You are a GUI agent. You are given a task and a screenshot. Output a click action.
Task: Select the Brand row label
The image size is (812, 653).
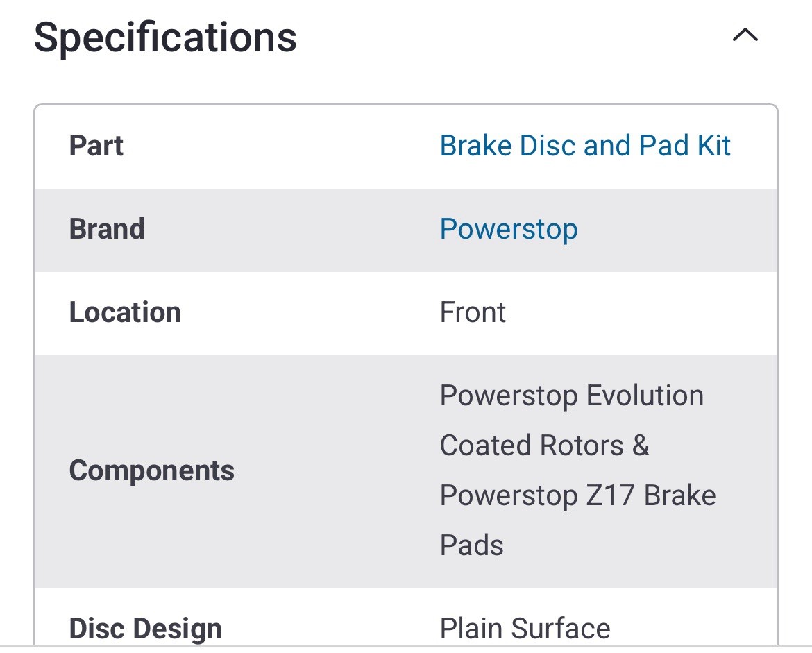tap(107, 229)
